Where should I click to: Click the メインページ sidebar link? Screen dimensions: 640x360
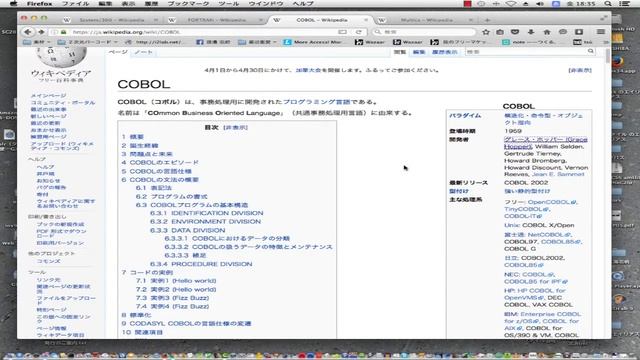click(x=48, y=96)
